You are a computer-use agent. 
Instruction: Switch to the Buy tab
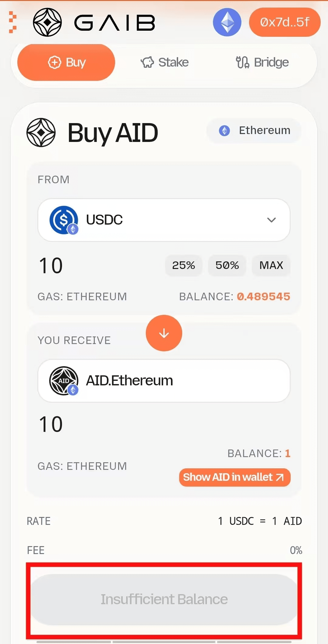pos(66,62)
